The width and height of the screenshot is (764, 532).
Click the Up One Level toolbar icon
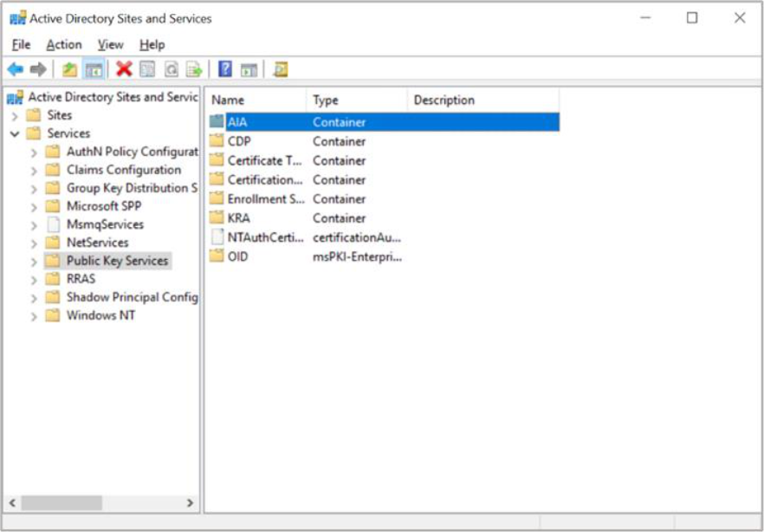pos(69,69)
